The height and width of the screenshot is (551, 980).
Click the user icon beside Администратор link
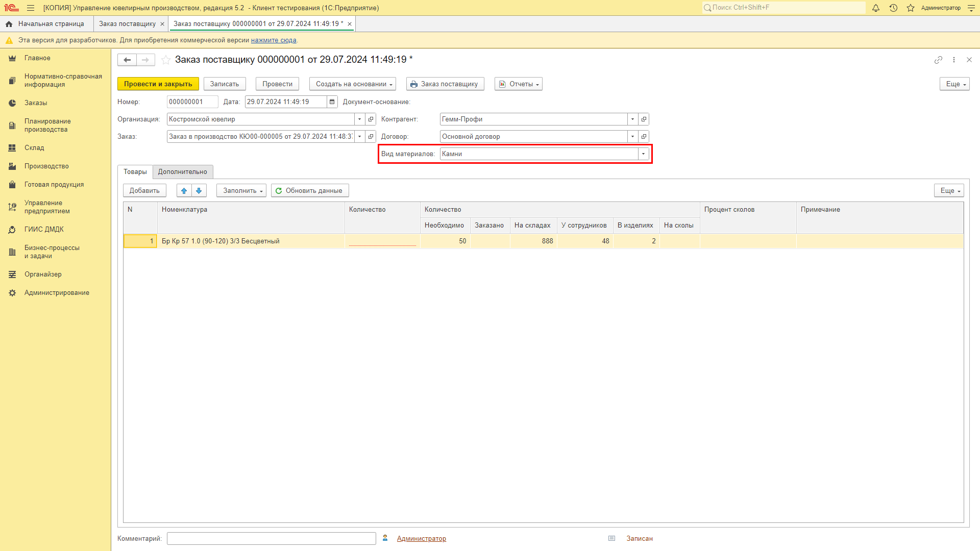[x=385, y=538]
